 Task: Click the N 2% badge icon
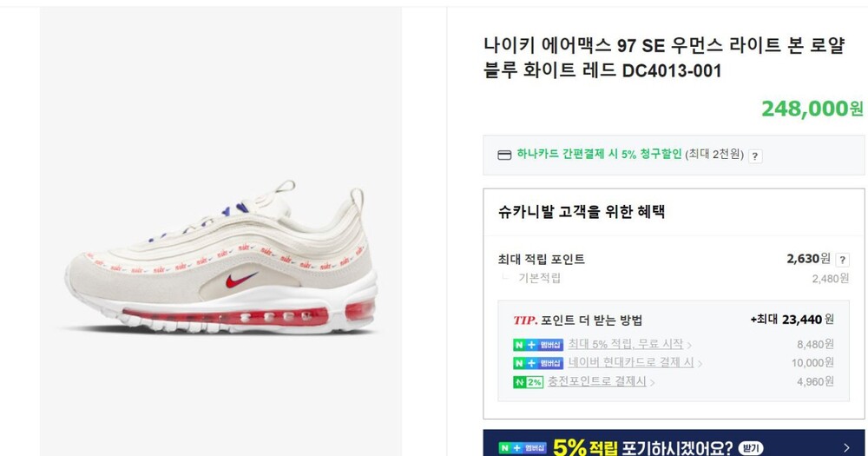click(x=528, y=382)
